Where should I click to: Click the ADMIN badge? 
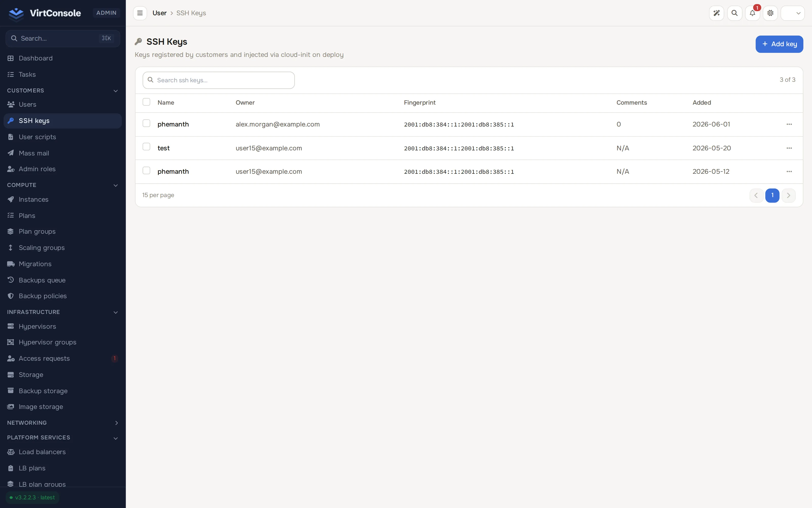pyautogui.click(x=106, y=13)
